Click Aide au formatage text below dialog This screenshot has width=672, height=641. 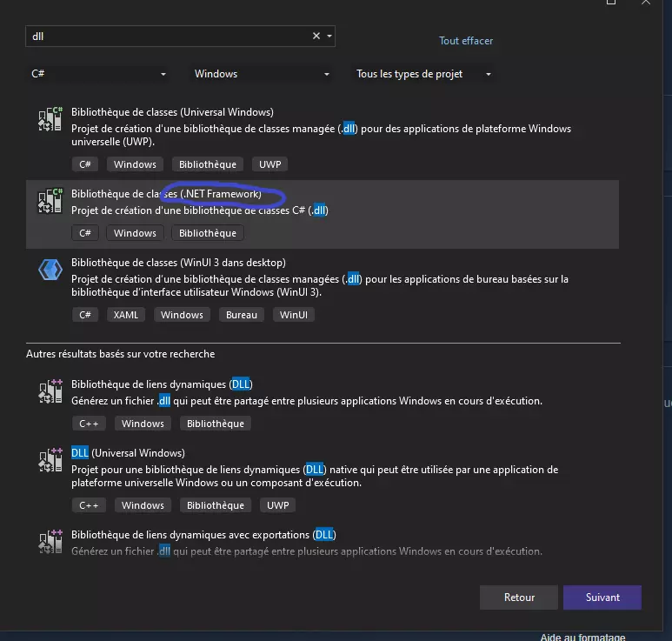pos(582,637)
